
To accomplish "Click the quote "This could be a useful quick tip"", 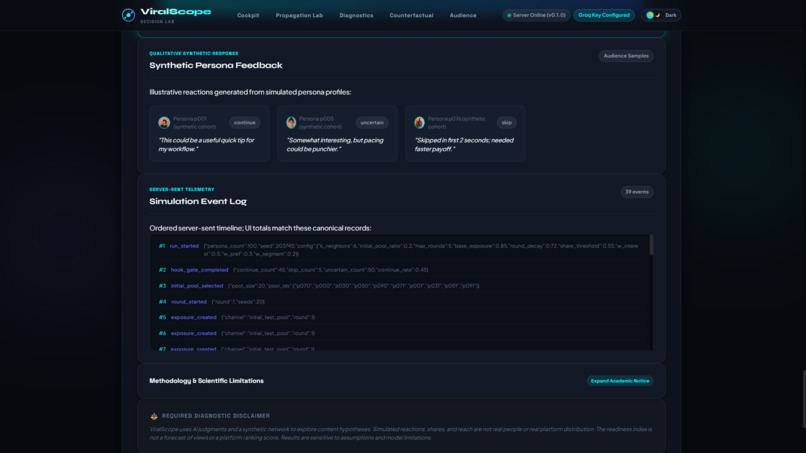I will click(x=206, y=144).
